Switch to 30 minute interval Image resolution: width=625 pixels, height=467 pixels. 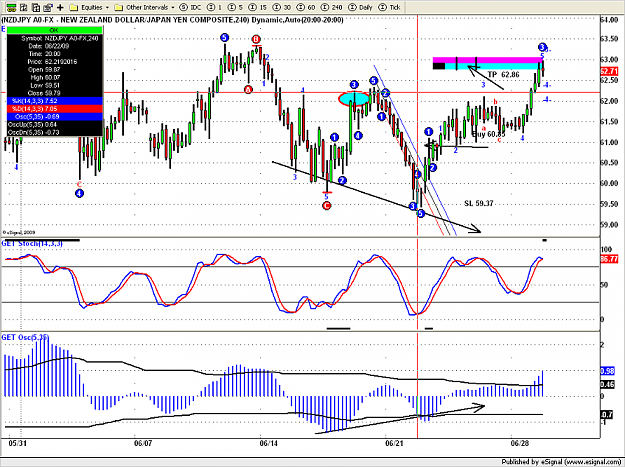tap(281, 7)
